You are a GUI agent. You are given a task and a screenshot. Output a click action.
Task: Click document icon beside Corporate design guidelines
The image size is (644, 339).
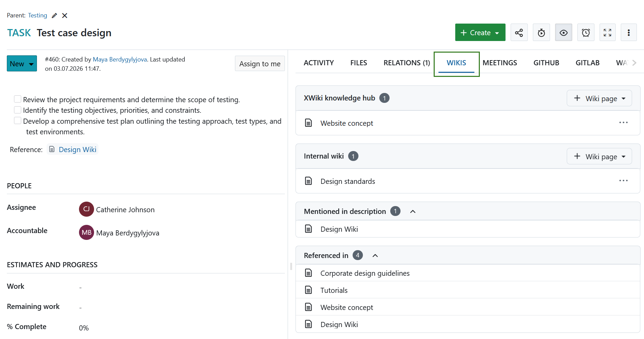308,273
